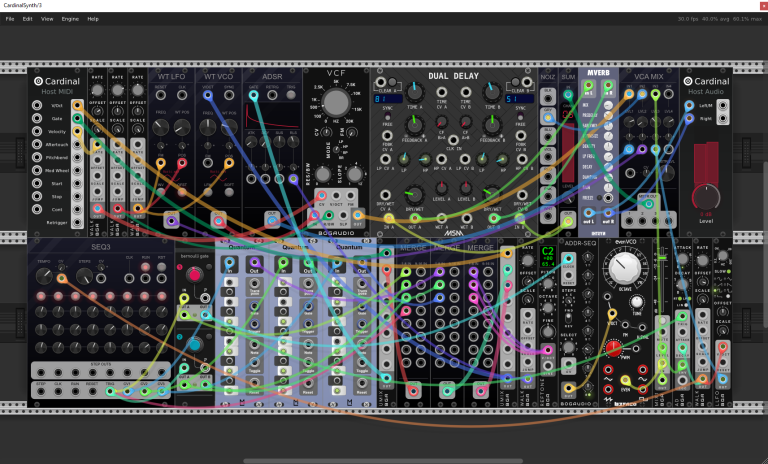Click the Dual Delay time B display

[x=519, y=99]
